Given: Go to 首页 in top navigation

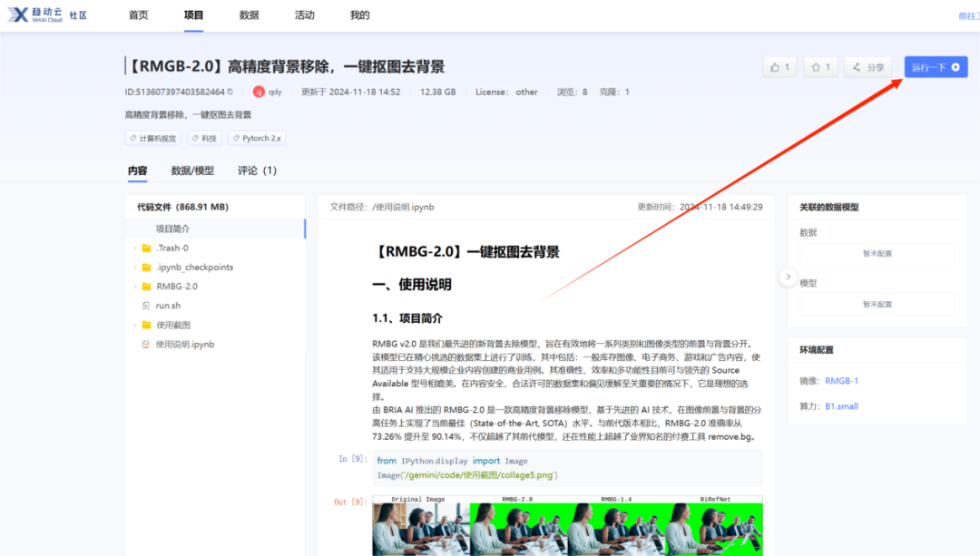Looking at the screenshot, I should [138, 15].
